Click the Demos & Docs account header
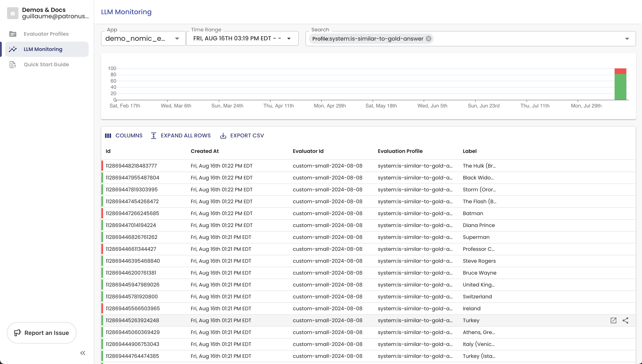Screen dimensions: 642x364 (x=48, y=13)
